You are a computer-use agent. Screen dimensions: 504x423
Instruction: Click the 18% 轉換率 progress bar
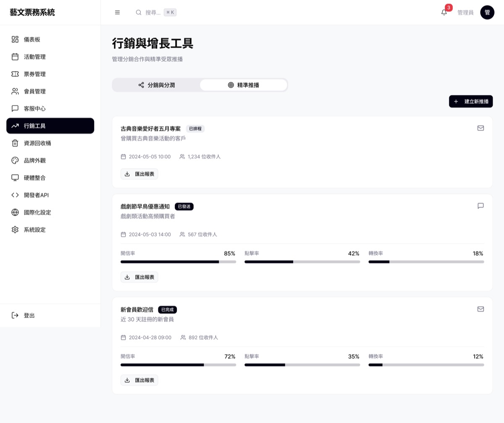point(426,262)
